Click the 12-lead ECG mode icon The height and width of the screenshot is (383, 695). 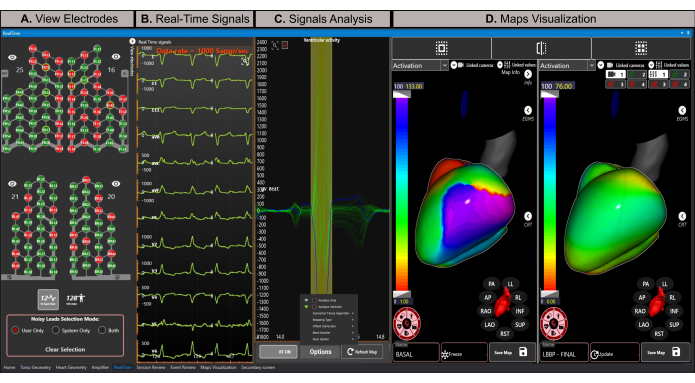coord(48,299)
